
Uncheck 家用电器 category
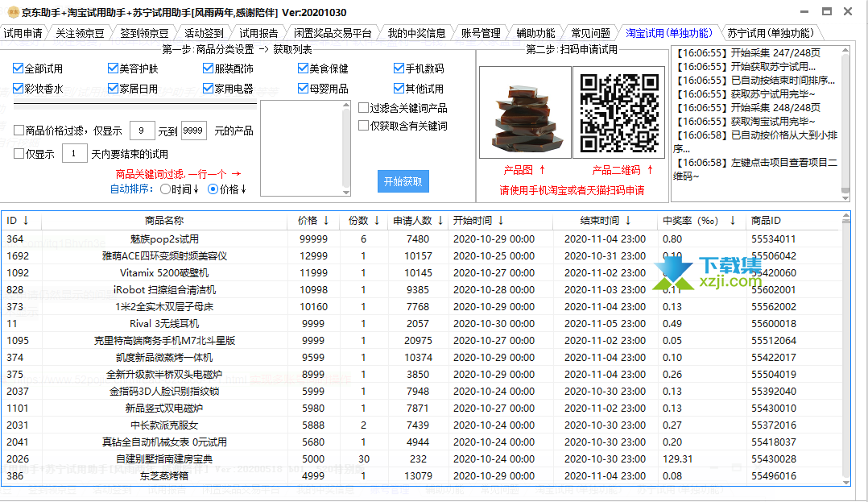pos(208,88)
